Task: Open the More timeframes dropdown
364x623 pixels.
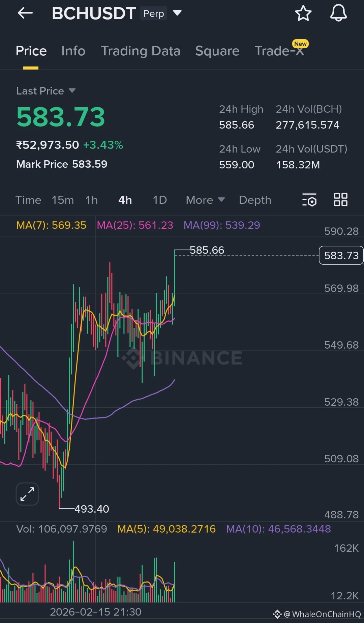Action: tap(205, 200)
